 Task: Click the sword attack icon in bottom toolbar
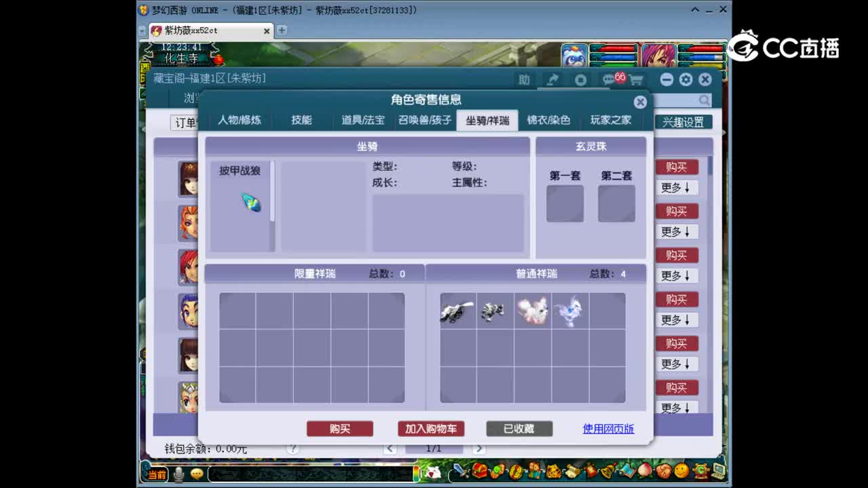pos(460,470)
